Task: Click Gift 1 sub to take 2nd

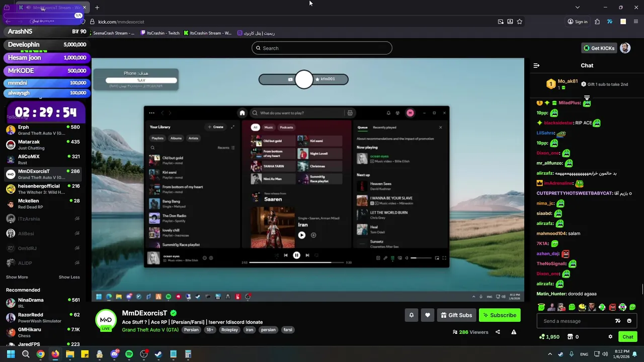Action: (605, 84)
